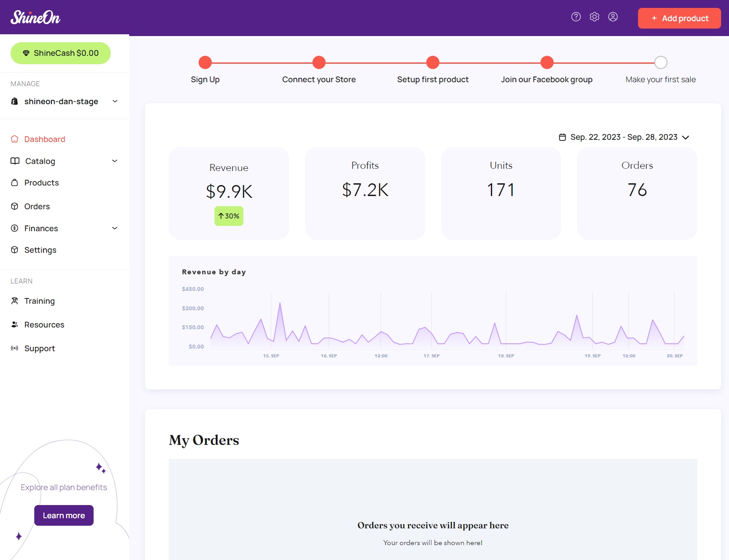The width and height of the screenshot is (729, 560).
Task: Open the Products menu item
Action: pos(41,182)
